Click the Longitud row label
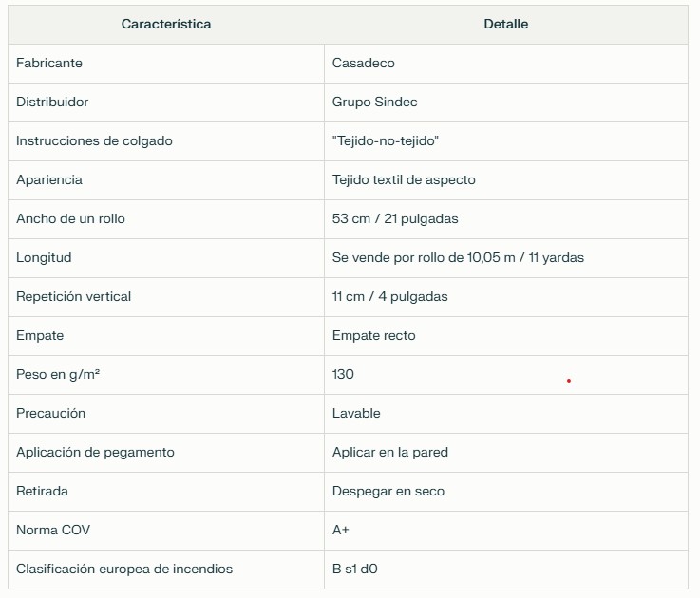 coord(44,257)
